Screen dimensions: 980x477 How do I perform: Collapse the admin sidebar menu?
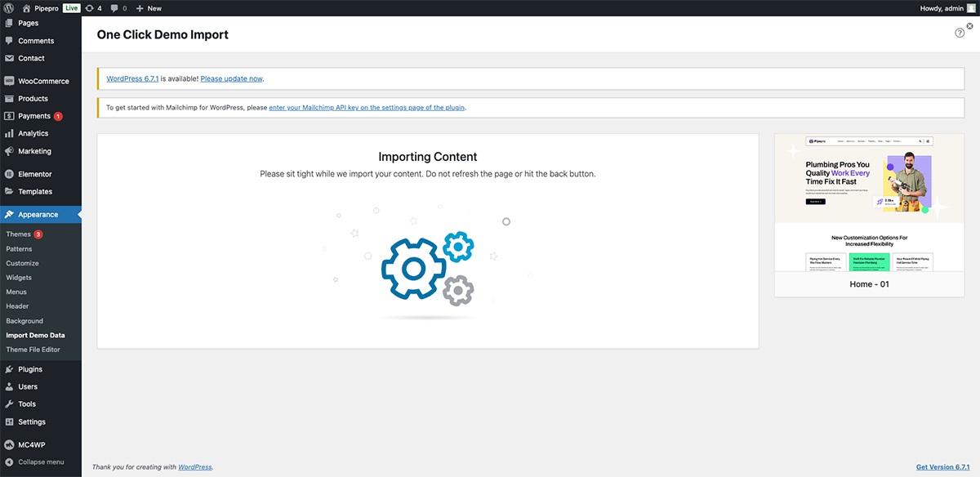pos(35,462)
